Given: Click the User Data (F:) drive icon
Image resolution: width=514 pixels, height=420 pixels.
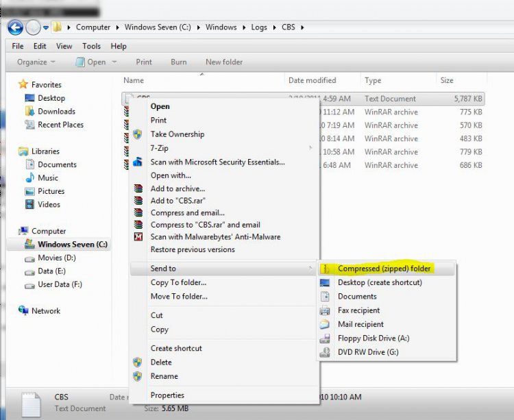Looking at the screenshot, I should point(30,285).
